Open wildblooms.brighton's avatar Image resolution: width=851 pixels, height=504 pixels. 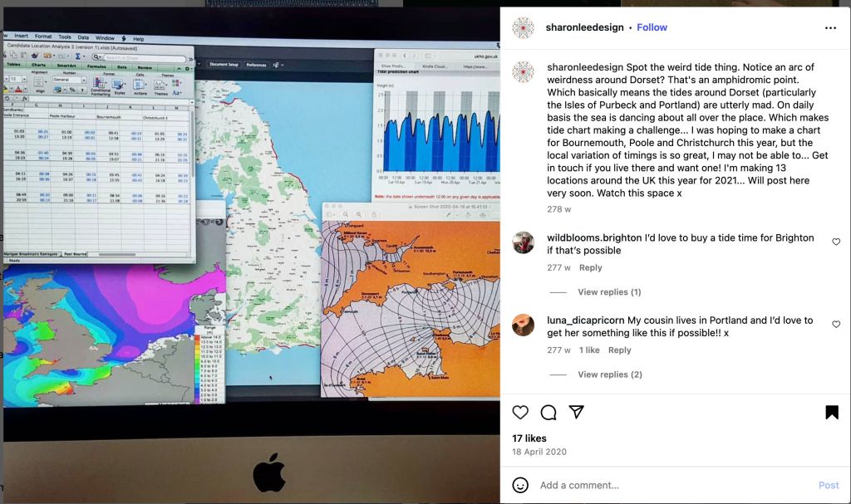click(524, 242)
